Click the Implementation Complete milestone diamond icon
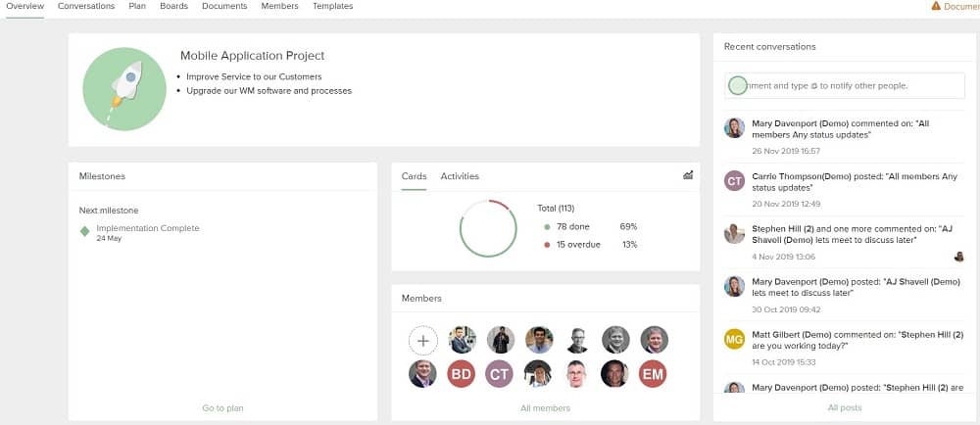 click(85, 231)
